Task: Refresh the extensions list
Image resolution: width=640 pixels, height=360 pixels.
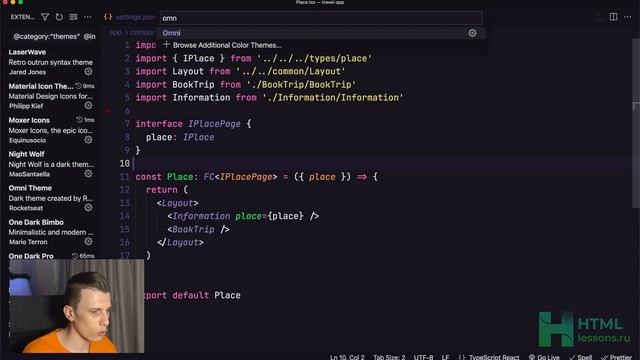Action: click(x=59, y=17)
